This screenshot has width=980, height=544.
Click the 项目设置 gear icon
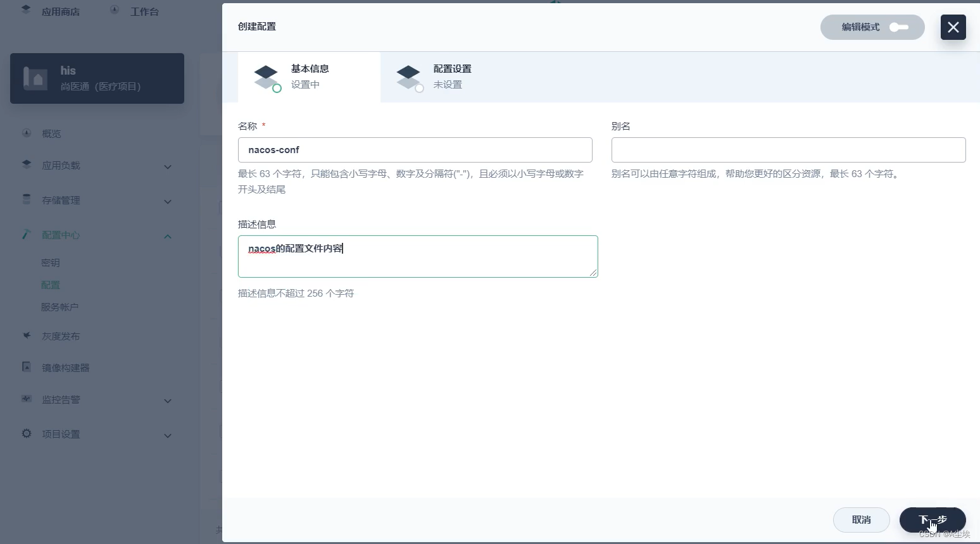[27, 433]
